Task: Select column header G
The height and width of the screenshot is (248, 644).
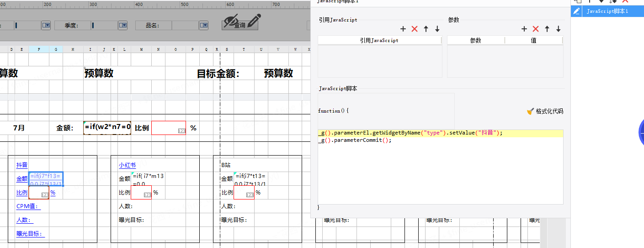Action: [x=56, y=49]
